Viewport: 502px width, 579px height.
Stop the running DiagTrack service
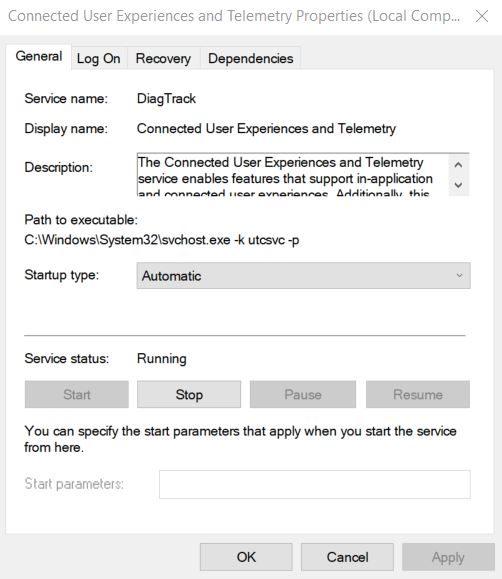(189, 394)
